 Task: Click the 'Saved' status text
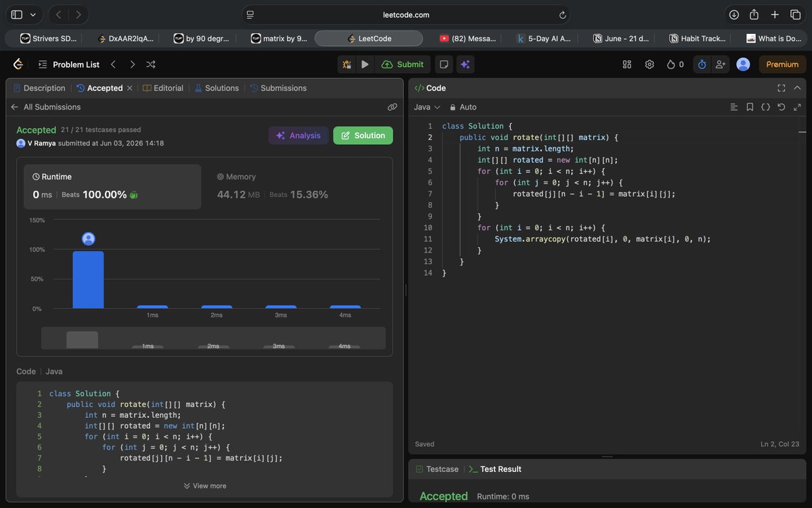[x=424, y=444]
